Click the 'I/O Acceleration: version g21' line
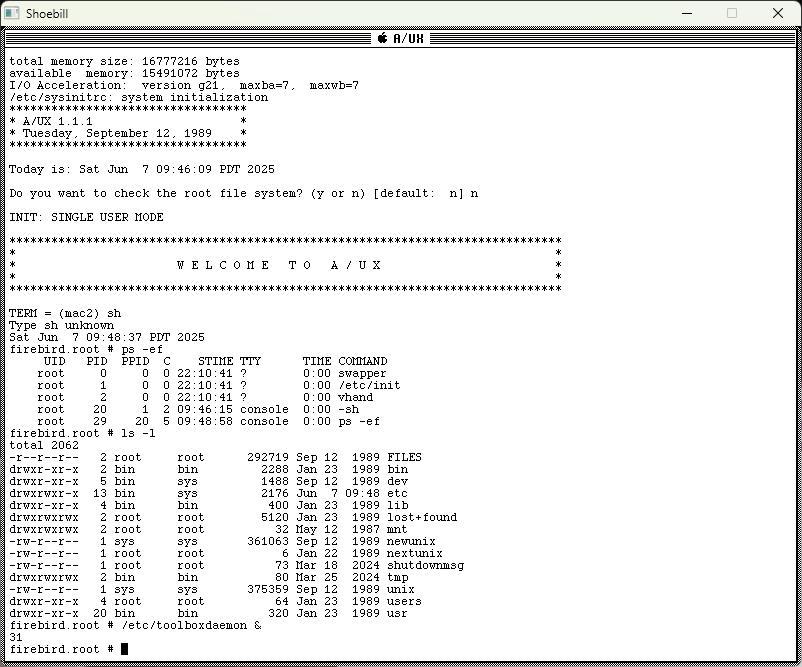 tap(184, 85)
